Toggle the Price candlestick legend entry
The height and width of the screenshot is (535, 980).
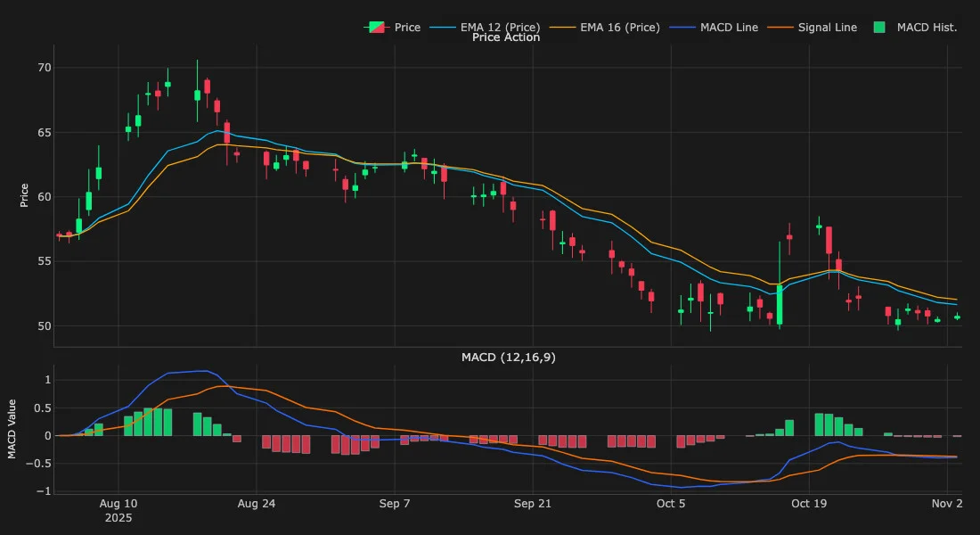(393, 27)
